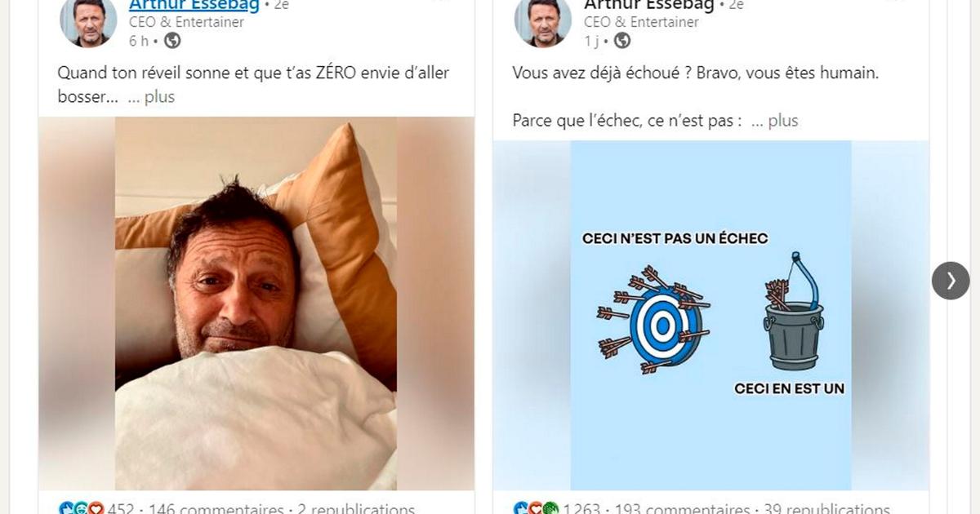Image resolution: width=980 pixels, height=514 pixels.
Task: Open 193 commentaires on the right post
Action: click(x=684, y=508)
